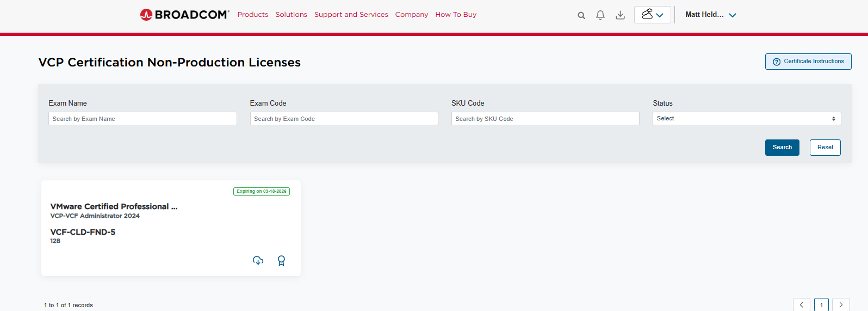
Task: Click the Broadcom logo
Action: tap(184, 15)
